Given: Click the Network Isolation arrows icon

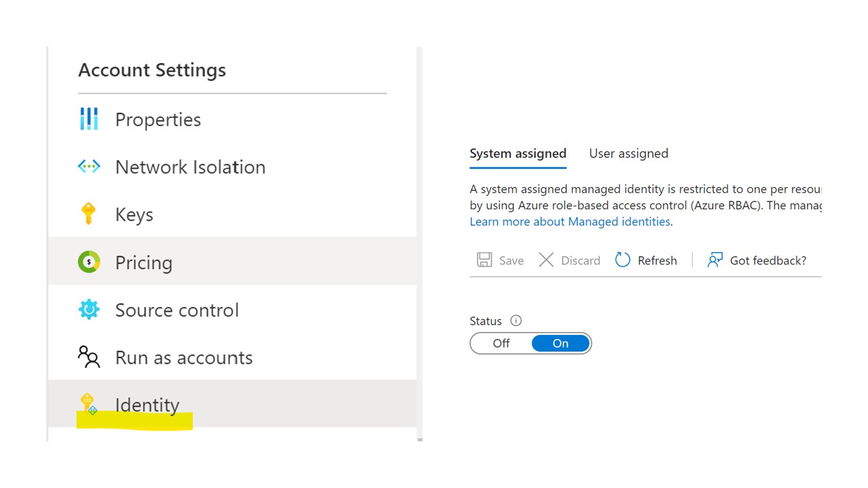Looking at the screenshot, I should (89, 167).
